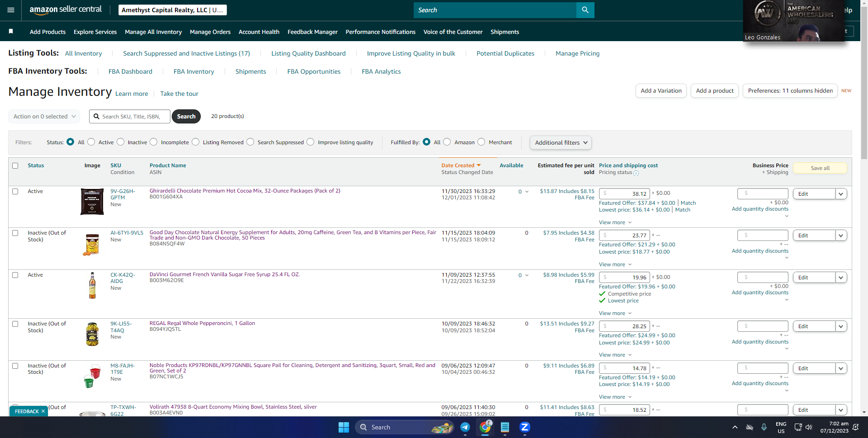
Task: Check the DaVinci Vanilla Syrup row checkbox
Action: tap(15, 275)
